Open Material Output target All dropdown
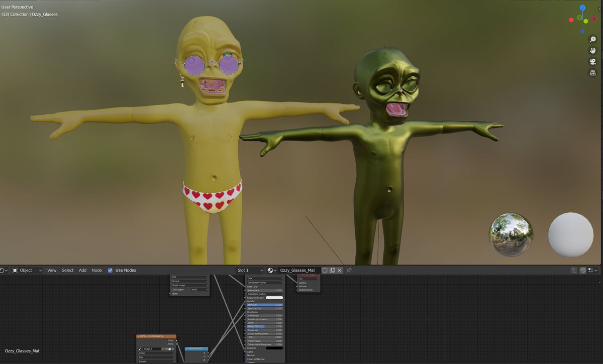 [x=308, y=279]
